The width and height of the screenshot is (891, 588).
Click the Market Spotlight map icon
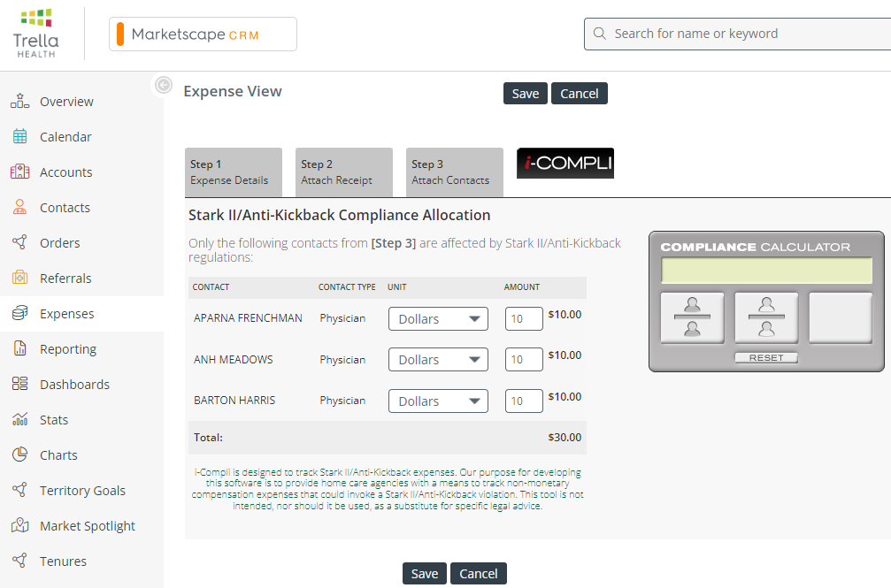[19, 525]
